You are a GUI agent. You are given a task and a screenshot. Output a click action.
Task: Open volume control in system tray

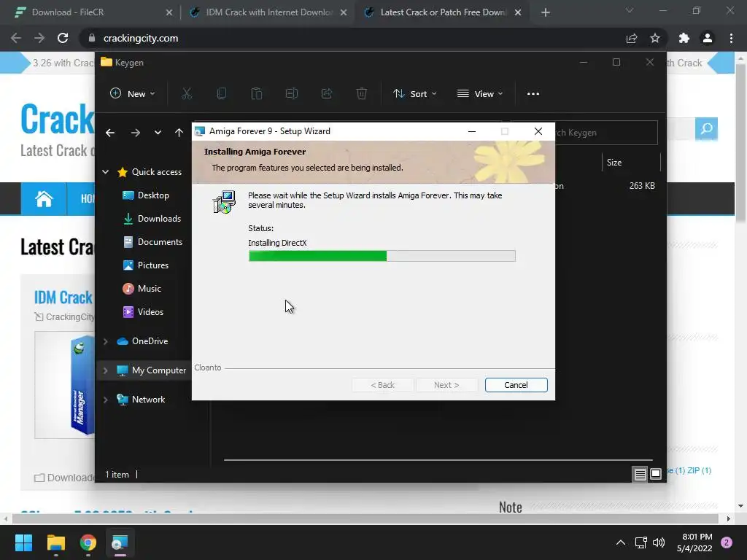coord(659,542)
